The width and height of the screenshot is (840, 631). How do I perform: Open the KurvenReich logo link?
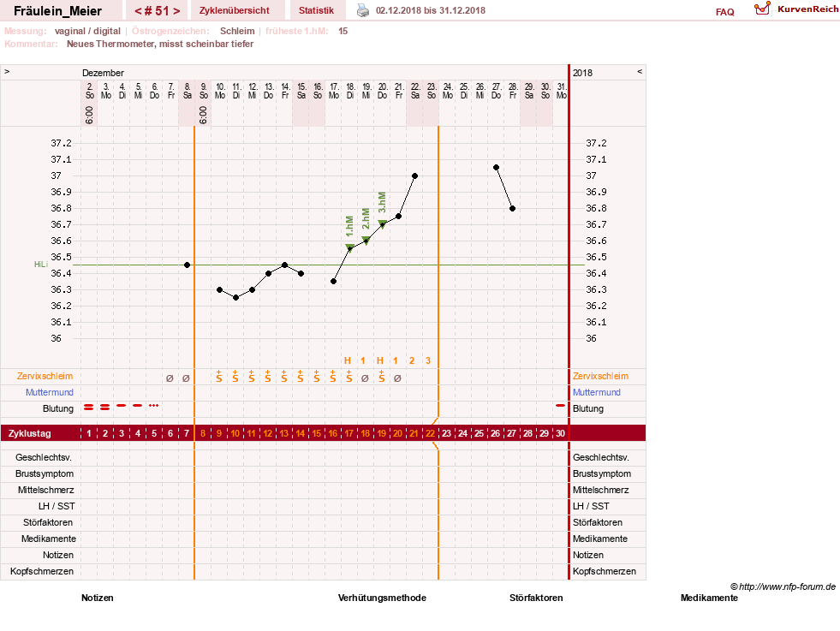coord(796,9)
